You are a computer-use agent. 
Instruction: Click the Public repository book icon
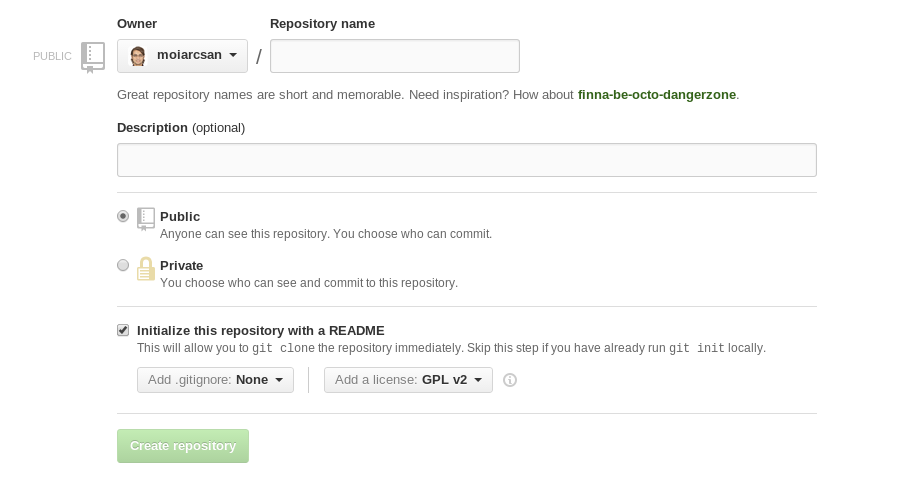146,219
